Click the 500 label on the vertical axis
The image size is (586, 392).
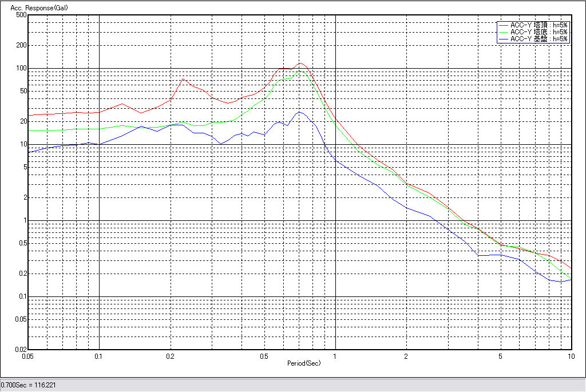click(x=21, y=15)
